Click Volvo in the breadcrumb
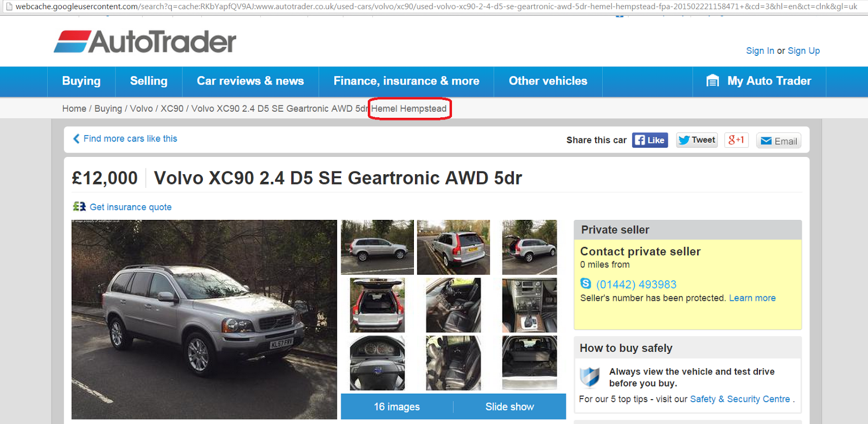 point(141,109)
